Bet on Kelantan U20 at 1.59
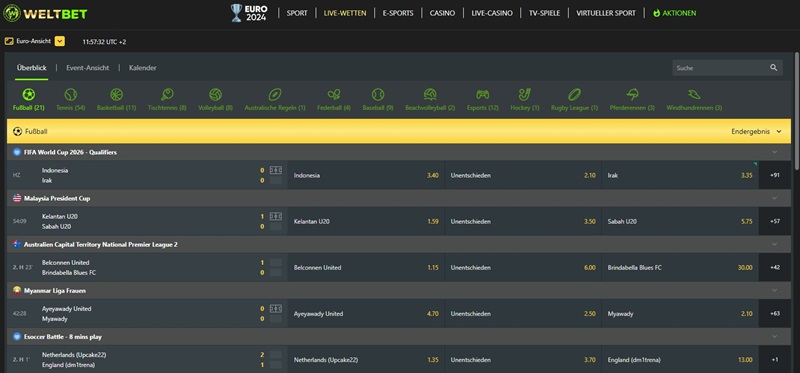 366,221
